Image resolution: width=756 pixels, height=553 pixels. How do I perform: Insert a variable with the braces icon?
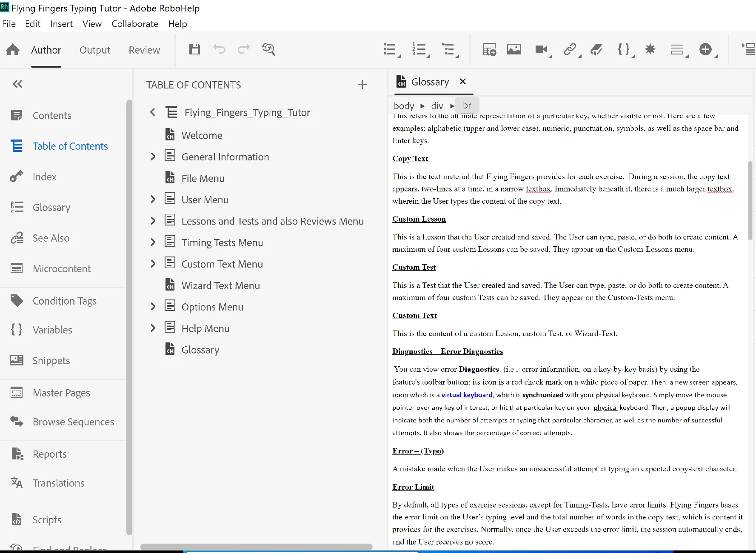(625, 50)
